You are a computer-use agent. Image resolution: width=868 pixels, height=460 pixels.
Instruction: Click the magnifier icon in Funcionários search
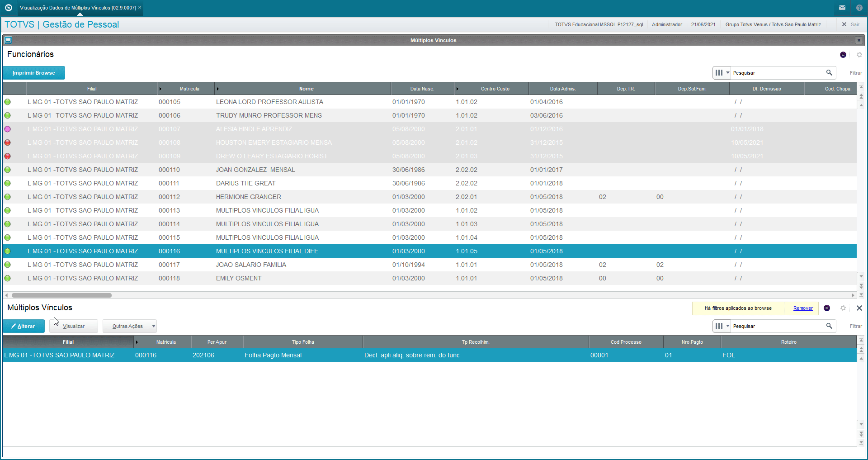[829, 72]
